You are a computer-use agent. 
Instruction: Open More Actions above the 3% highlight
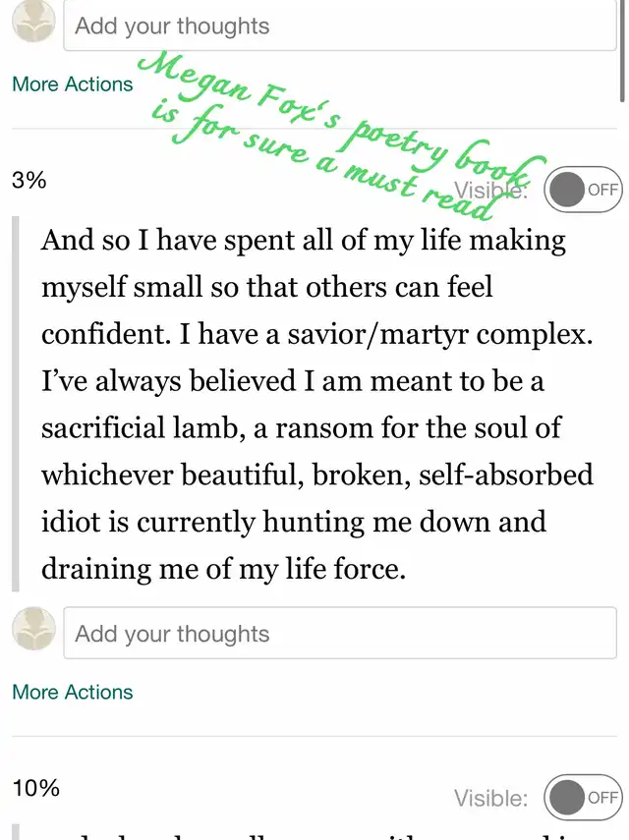tap(73, 84)
